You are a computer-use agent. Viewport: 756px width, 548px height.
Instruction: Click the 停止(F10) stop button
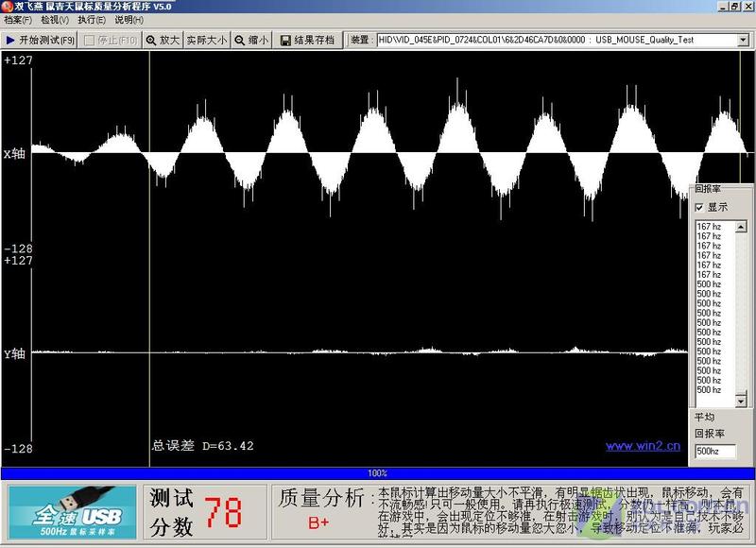point(111,40)
